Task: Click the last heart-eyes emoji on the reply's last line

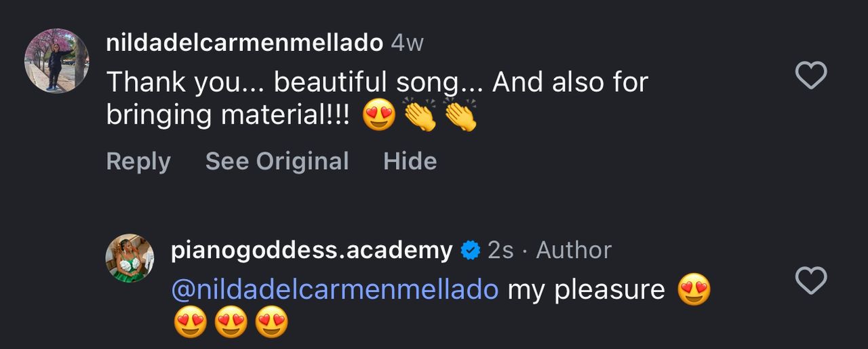Action: (x=271, y=323)
